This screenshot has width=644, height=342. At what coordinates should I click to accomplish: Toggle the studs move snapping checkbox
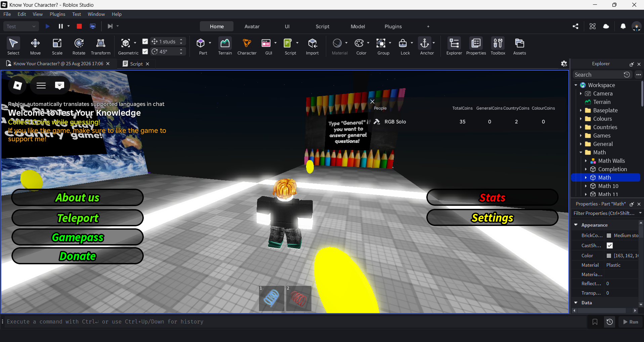[x=145, y=41]
